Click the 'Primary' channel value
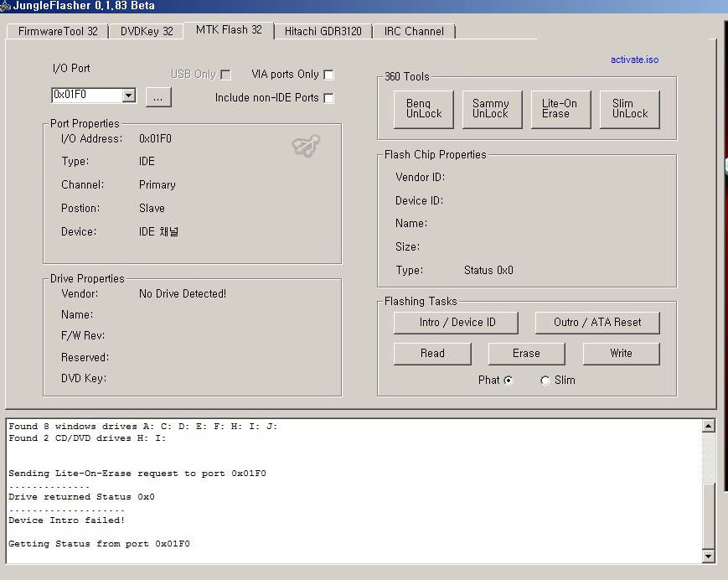The height and width of the screenshot is (580, 728). click(x=157, y=185)
